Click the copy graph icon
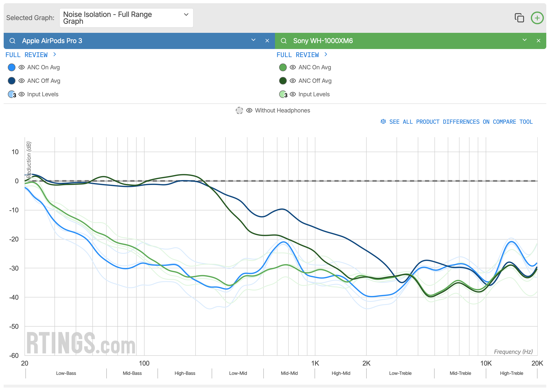Viewport: 548px width, 392px height. click(x=519, y=18)
